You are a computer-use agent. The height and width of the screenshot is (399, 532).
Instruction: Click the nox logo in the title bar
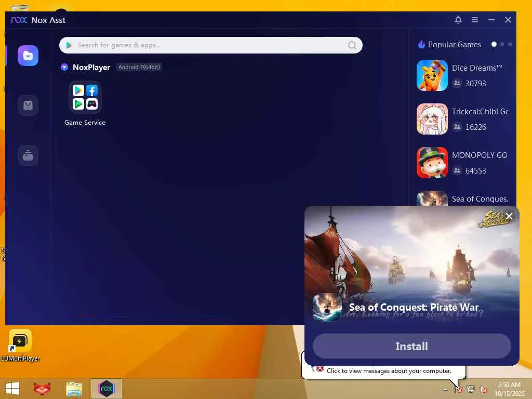pyautogui.click(x=19, y=20)
